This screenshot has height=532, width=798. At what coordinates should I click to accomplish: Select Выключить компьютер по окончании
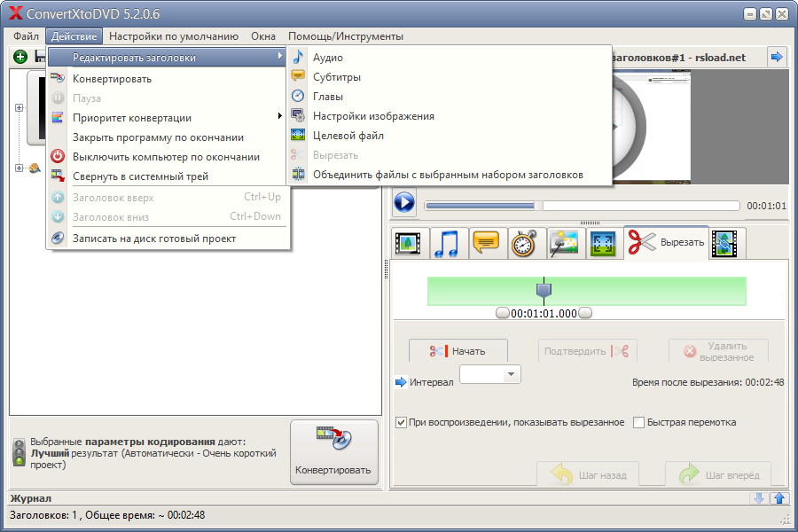point(168,157)
